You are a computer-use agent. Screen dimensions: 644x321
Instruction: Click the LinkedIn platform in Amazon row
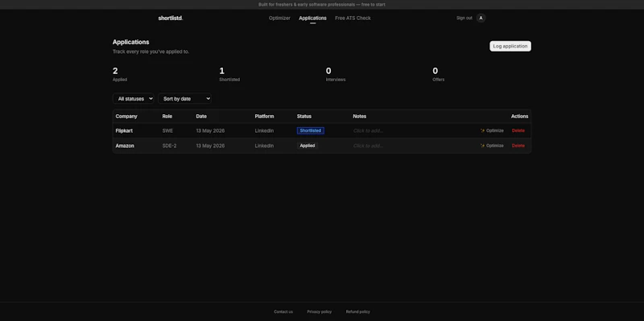(264, 146)
